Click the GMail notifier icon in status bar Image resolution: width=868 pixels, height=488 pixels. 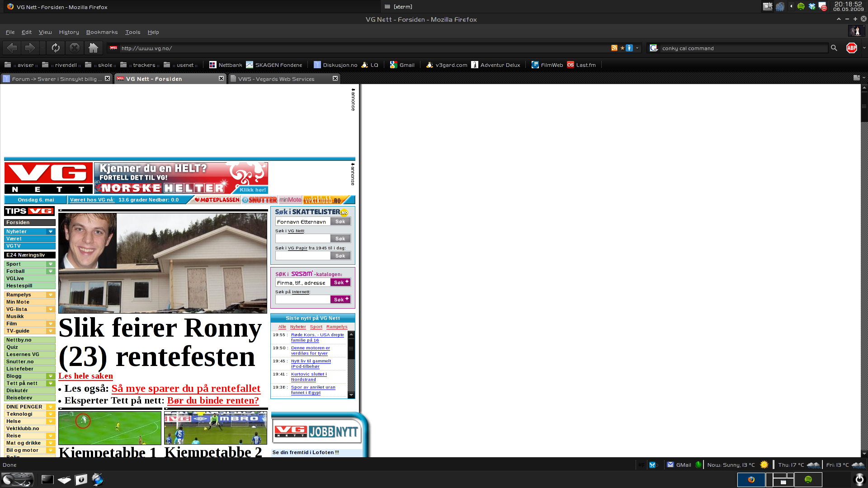[670, 465]
